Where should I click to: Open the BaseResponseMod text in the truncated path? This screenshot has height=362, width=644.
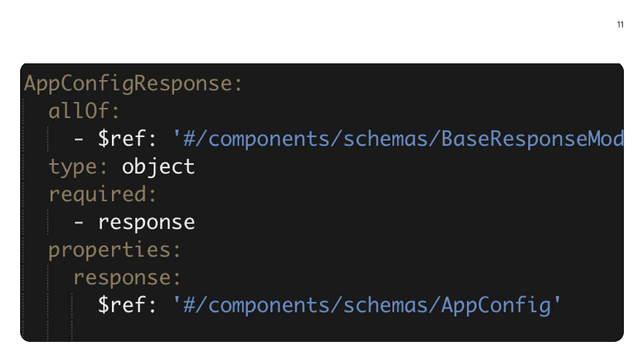532,139
